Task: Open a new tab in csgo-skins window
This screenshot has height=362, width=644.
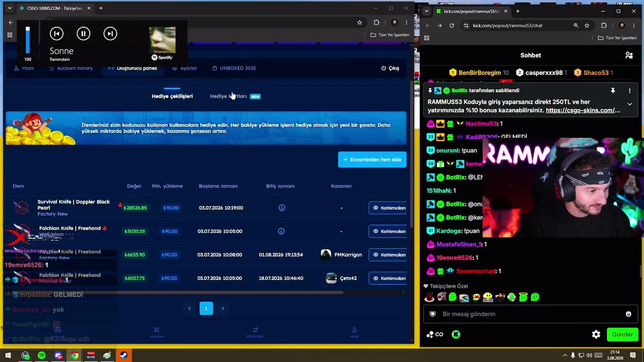Action: coord(101,8)
